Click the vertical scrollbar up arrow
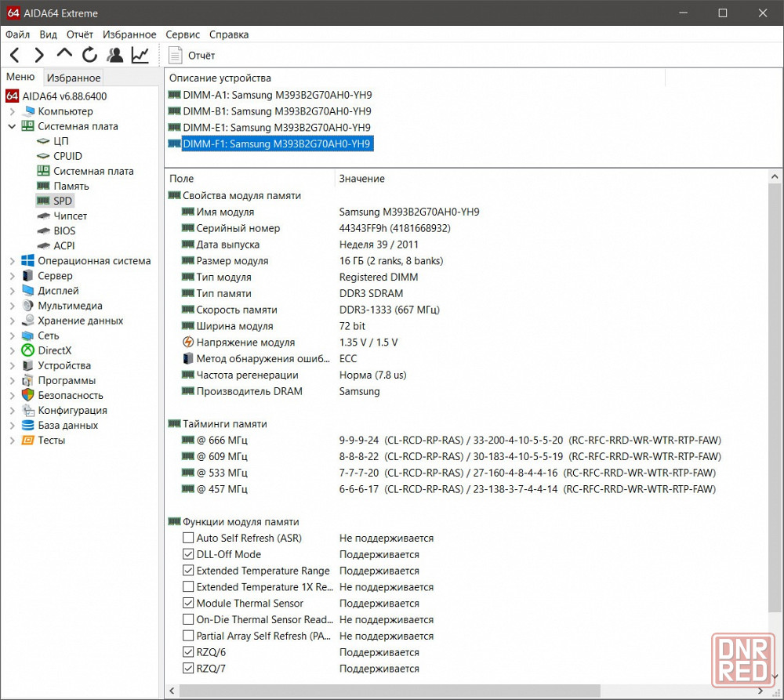This screenshot has width=784, height=700. click(x=775, y=176)
